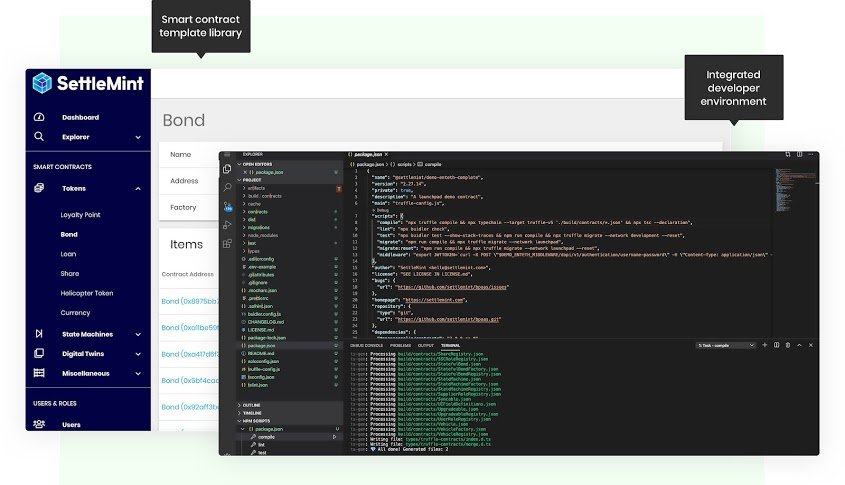Open the Bond (0x92aff3b... contract link

click(190, 407)
